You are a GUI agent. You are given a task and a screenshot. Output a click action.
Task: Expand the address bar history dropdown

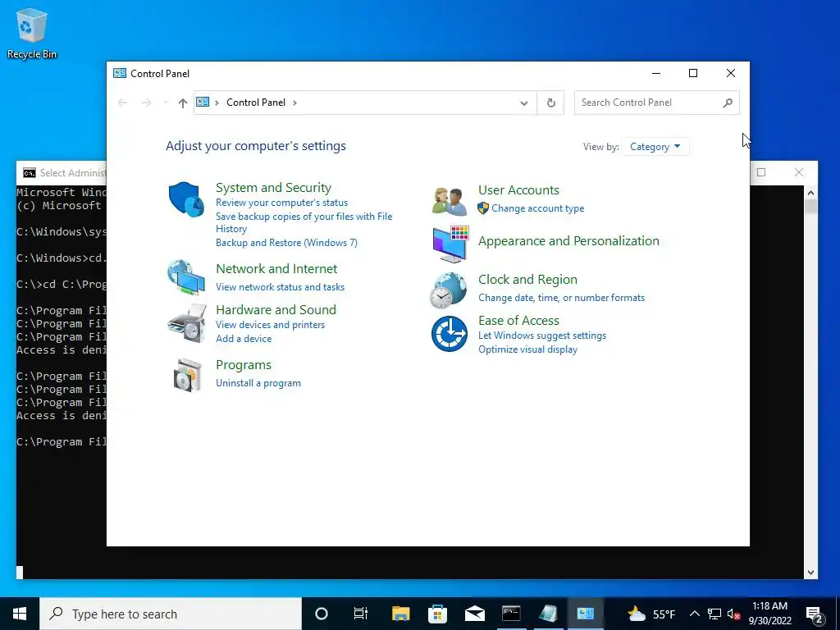tap(524, 103)
